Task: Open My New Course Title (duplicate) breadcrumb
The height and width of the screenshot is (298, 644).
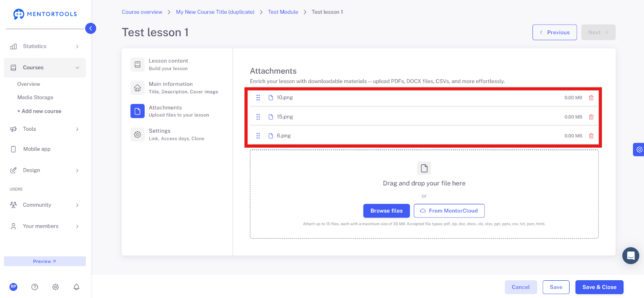Action: point(215,12)
